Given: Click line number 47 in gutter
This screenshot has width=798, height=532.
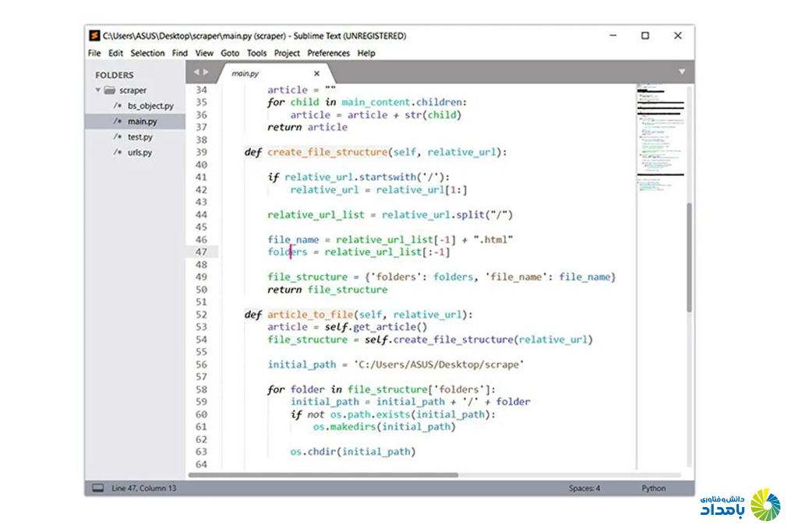Looking at the screenshot, I should pos(202,252).
